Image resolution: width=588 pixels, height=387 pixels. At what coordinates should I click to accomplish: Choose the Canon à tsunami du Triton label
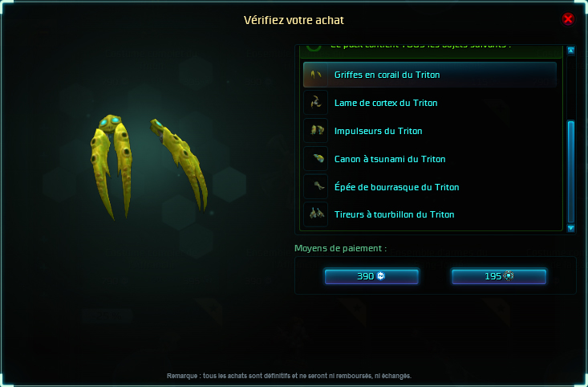coord(390,159)
